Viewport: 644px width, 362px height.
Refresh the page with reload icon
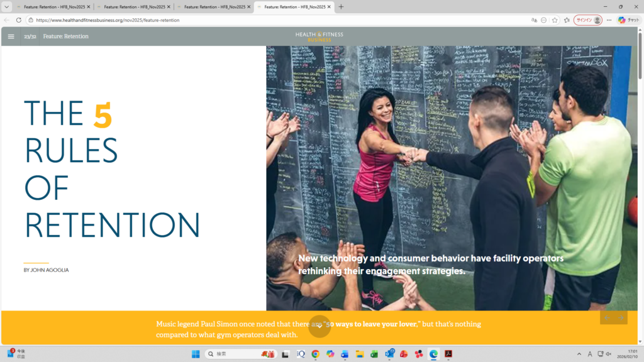click(18, 20)
